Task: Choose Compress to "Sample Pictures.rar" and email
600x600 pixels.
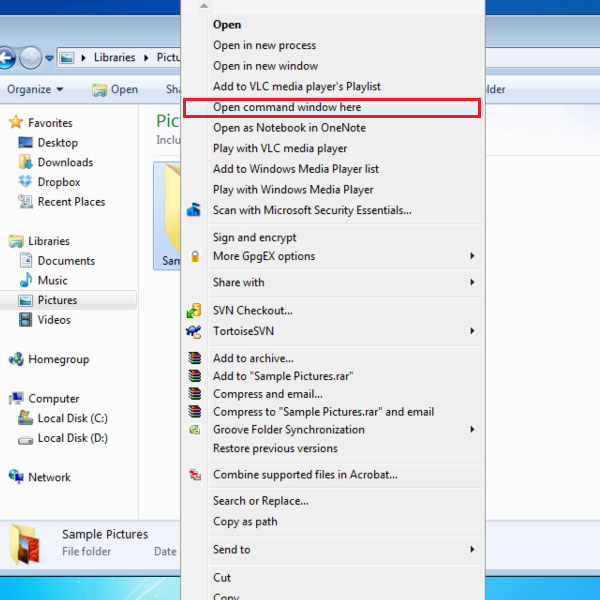Action: pyautogui.click(x=332, y=412)
